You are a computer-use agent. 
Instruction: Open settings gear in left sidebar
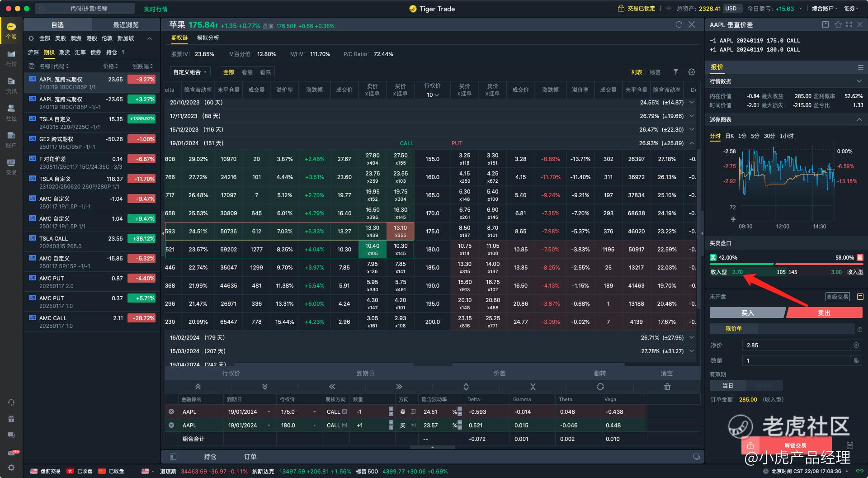(x=11, y=468)
